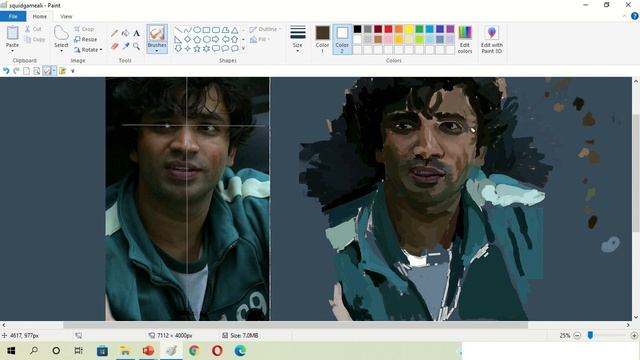Open Paint Help icon
This screenshot has width=640, height=360.
click(635, 16)
